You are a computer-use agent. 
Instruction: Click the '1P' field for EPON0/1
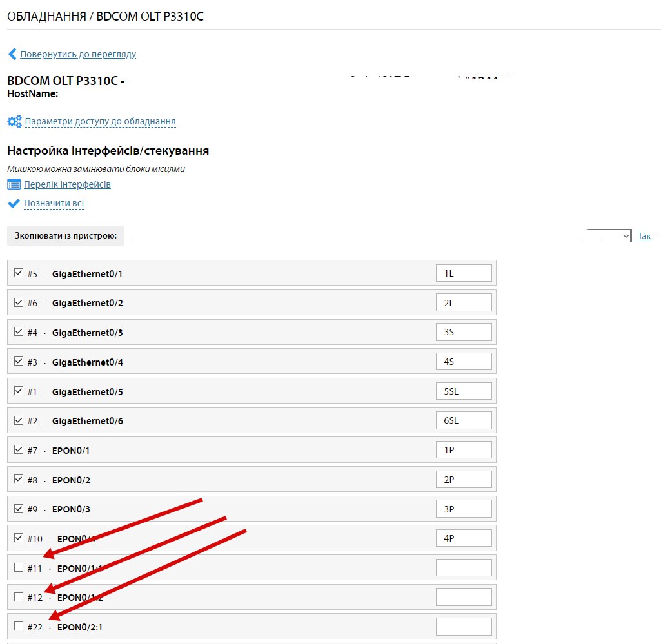(x=464, y=450)
